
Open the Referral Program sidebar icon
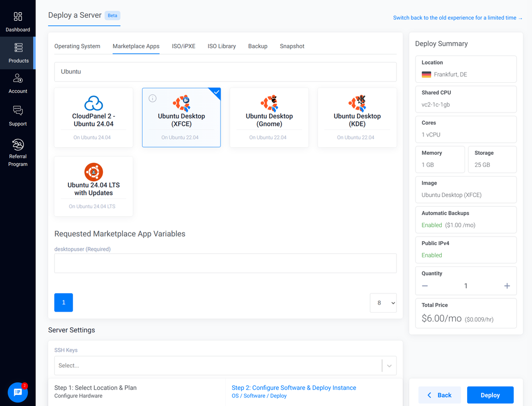click(x=18, y=145)
